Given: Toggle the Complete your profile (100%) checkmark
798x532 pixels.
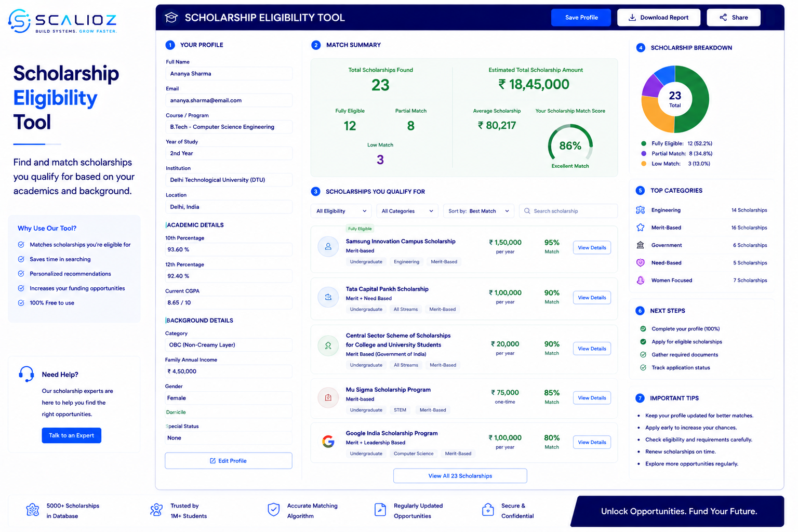Looking at the screenshot, I should (643, 329).
